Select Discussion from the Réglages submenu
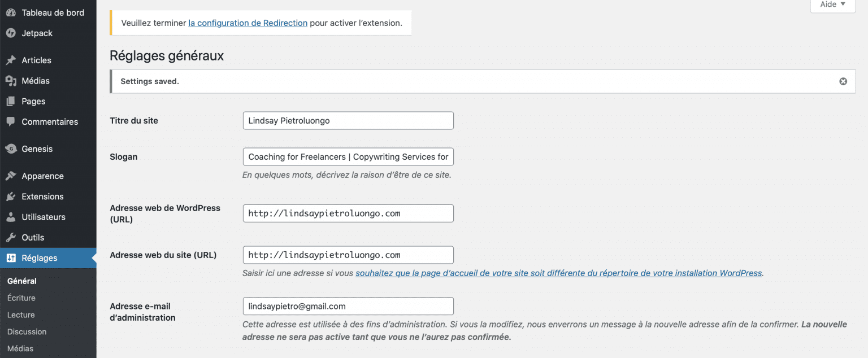 tap(27, 331)
